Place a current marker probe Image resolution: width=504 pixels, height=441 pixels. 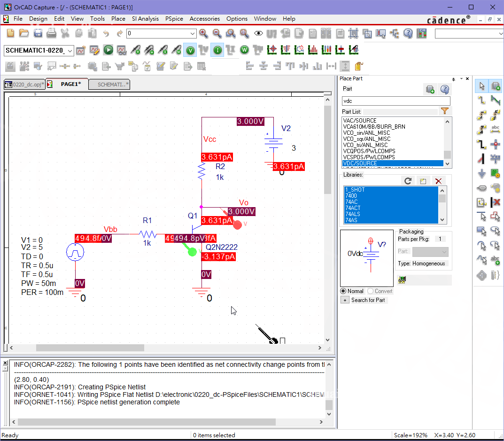163,50
